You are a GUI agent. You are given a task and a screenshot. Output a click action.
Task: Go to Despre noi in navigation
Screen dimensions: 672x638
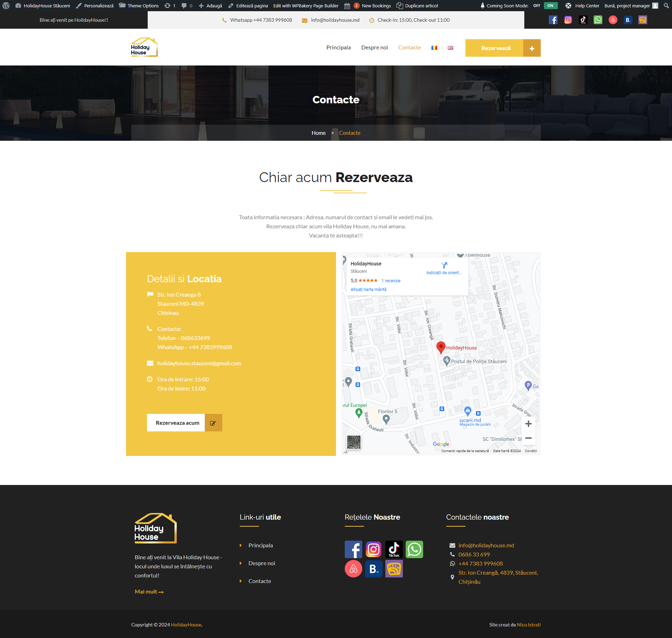pyautogui.click(x=374, y=48)
